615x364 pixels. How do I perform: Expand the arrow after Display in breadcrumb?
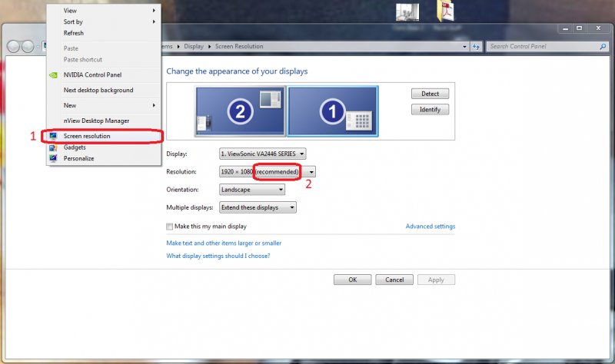209,46
